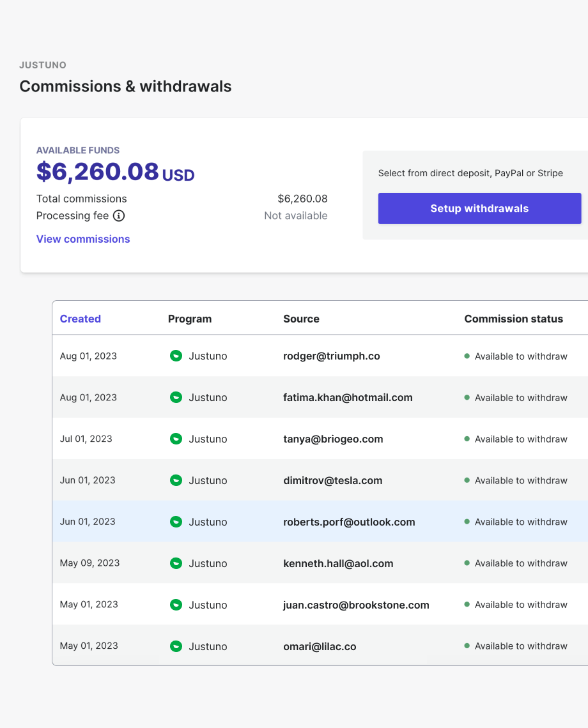
Task: Click the status dot for rodger@triumph.co
Action: [467, 356]
